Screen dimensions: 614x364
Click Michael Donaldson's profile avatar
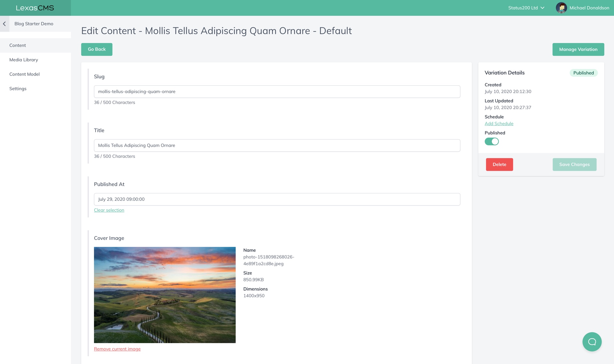coord(561,8)
